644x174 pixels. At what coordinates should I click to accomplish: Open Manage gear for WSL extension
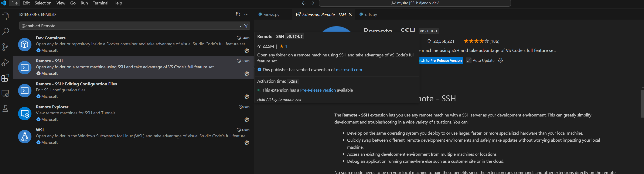coord(247,143)
